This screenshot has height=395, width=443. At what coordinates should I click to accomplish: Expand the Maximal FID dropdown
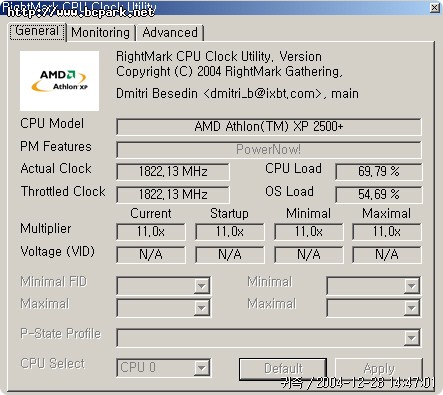click(201, 308)
